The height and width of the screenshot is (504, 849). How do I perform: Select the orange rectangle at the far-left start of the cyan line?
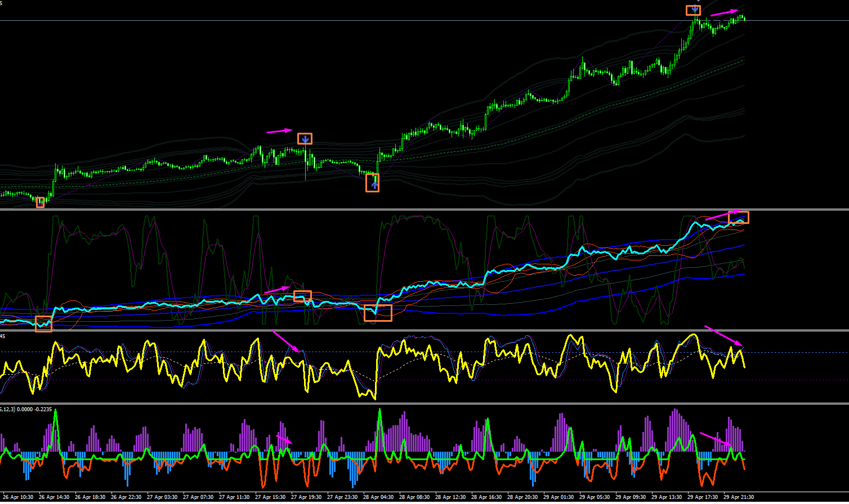pos(43,323)
